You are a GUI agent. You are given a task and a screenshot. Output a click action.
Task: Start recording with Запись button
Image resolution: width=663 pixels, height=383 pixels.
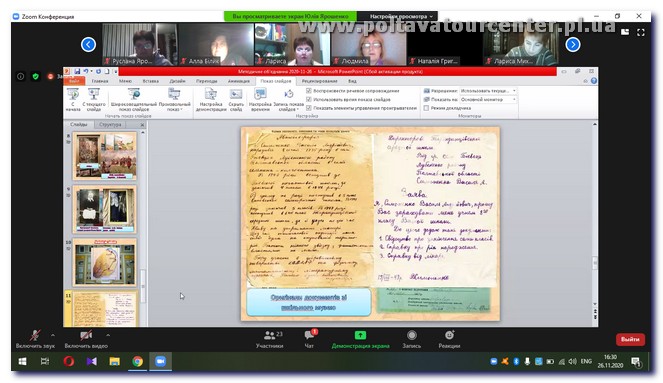[411, 339]
